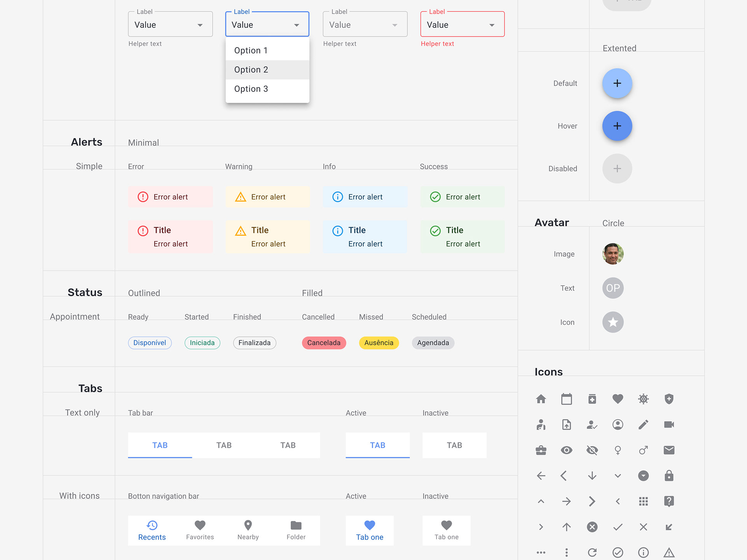747x560 pixels.
Task: Click the question mark help icon
Action: coord(669,501)
